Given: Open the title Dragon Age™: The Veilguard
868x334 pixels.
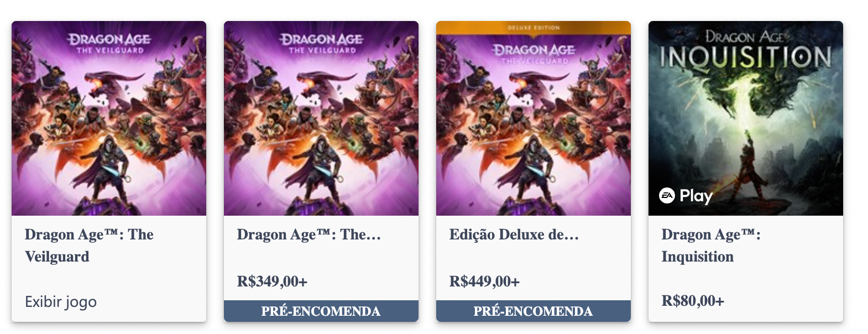Looking at the screenshot, I should (x=89, y=246).
